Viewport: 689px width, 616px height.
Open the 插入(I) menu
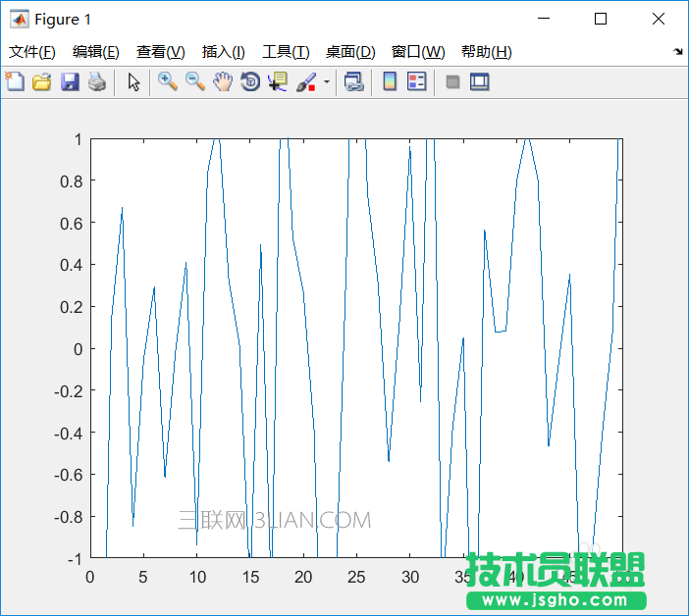pyautogui.click(x=223, y=52)
